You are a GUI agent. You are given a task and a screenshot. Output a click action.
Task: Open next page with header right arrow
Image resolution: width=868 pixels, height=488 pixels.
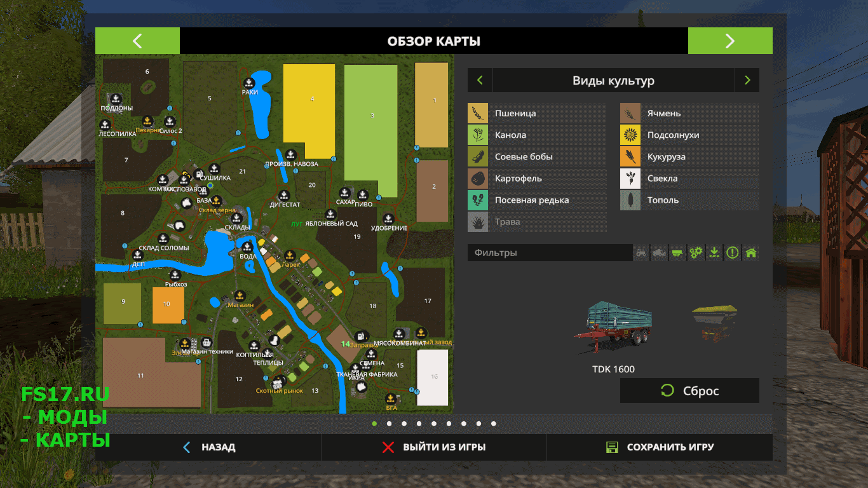pyautogui.click(x=730, y=41)
